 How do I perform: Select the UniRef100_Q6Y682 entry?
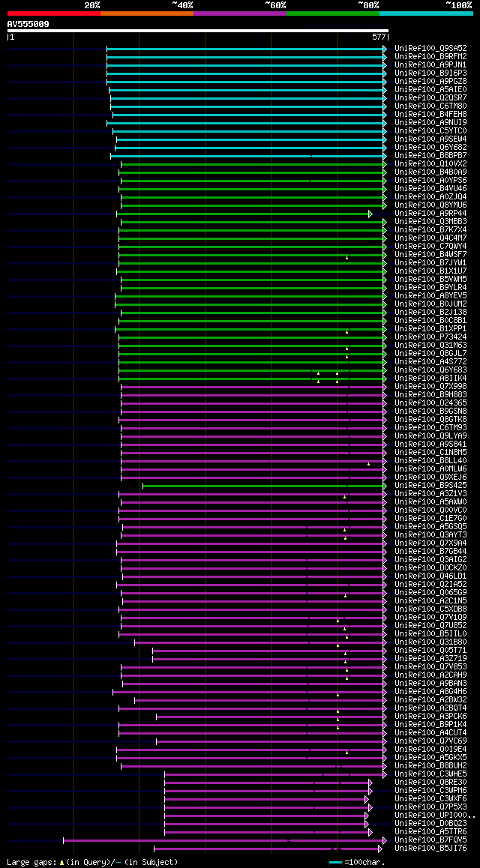pos(430,147)
